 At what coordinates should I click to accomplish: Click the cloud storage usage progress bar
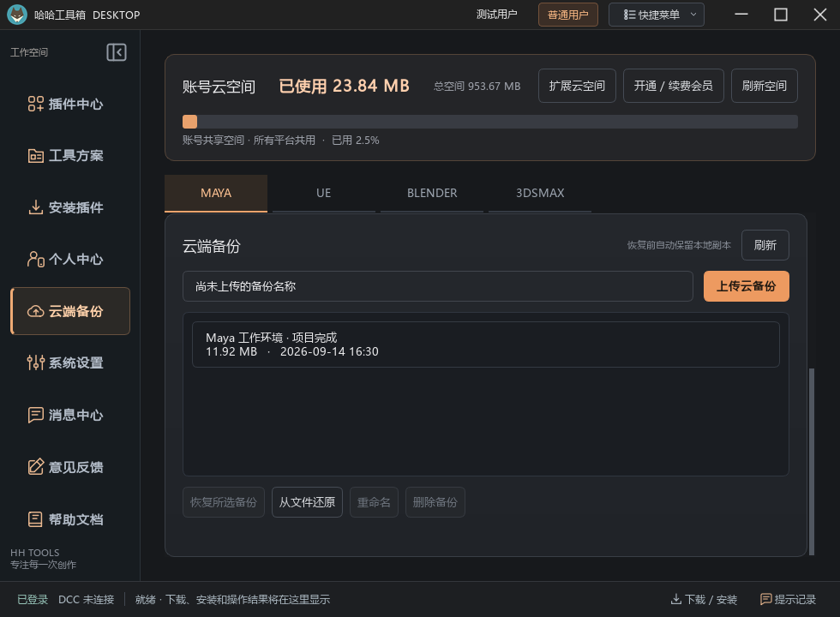(x=489, y=122)
